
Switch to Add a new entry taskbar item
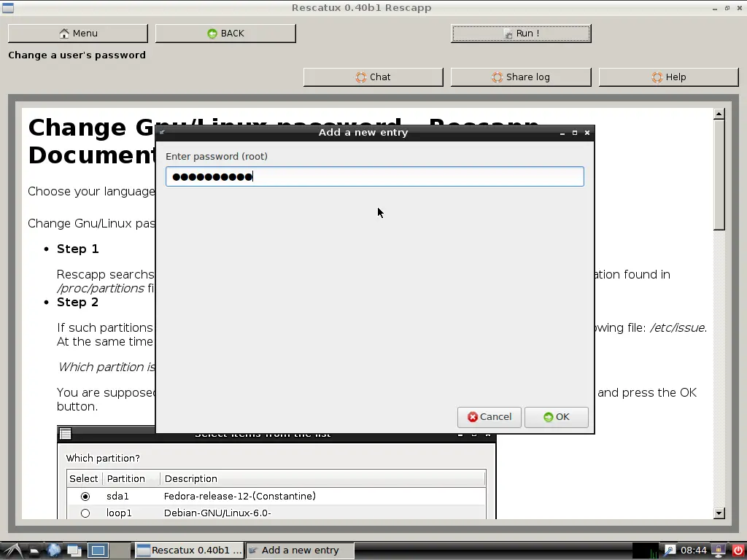point(300,551)
